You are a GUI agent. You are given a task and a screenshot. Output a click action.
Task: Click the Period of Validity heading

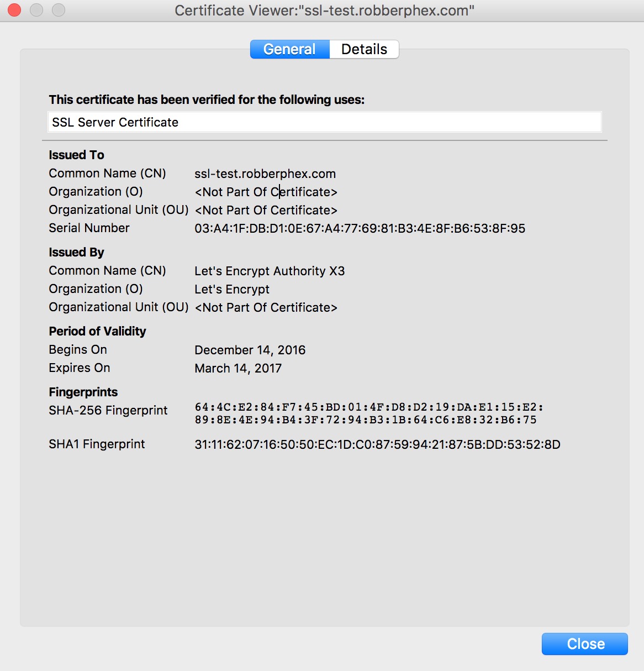click(x=97, y=331)
